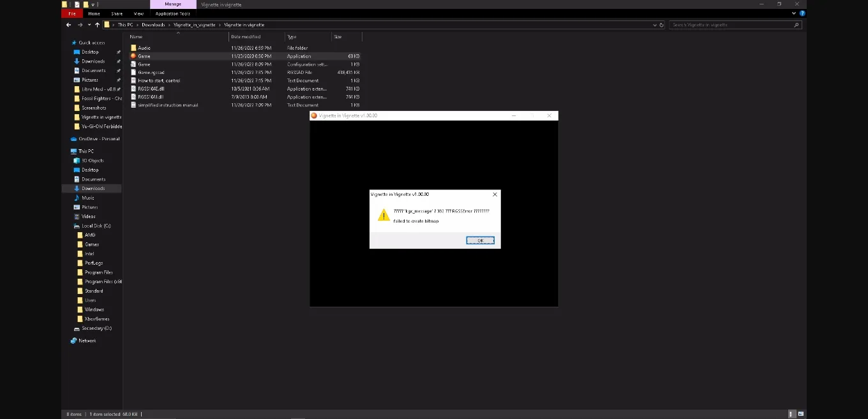The image size is (868, 419).
Task: Sort files by the Date modified column
Action: pos(246,37)
